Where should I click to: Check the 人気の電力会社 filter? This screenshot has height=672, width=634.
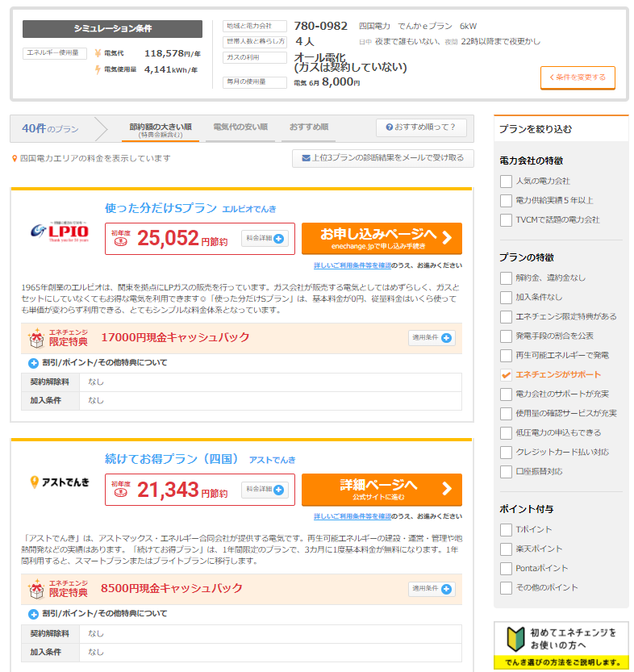(506, 182)
